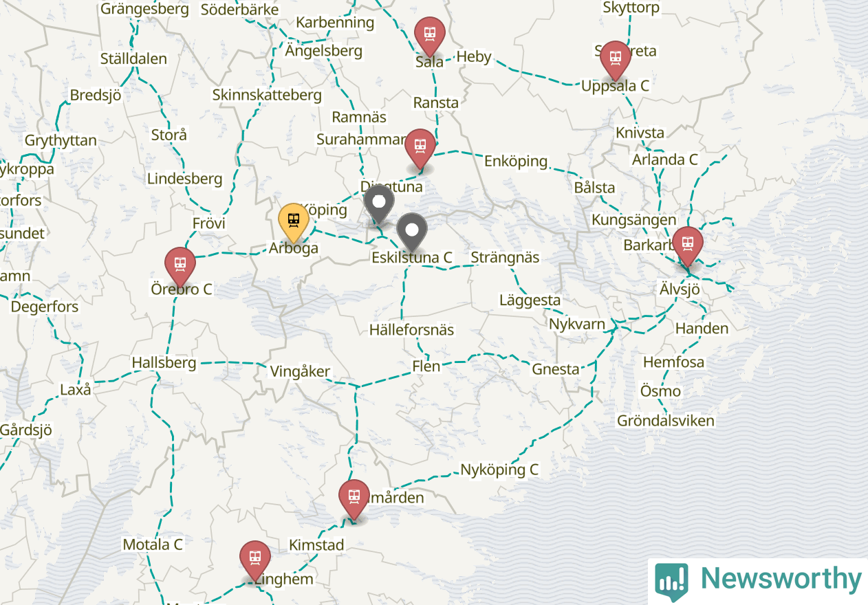Click the red train marker above Älvsjö
This screenshot has width=868, height=605.
pyautogui.click(x=687, y=246)
